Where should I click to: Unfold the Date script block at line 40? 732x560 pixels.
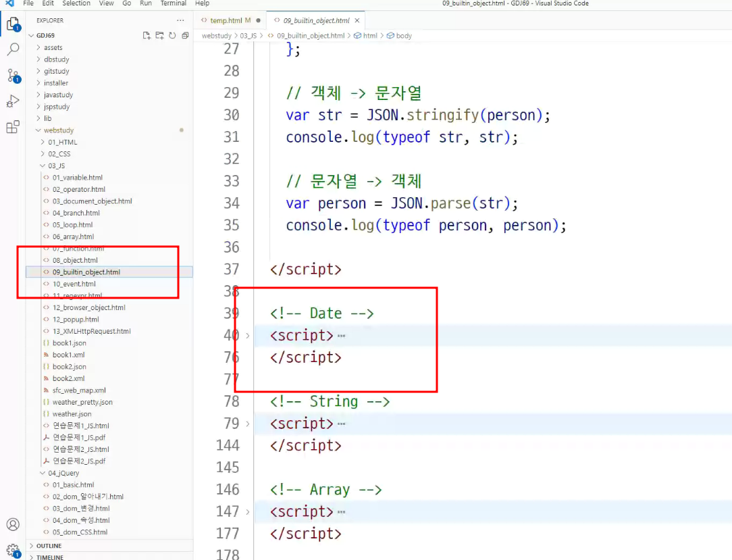(247, 336)
